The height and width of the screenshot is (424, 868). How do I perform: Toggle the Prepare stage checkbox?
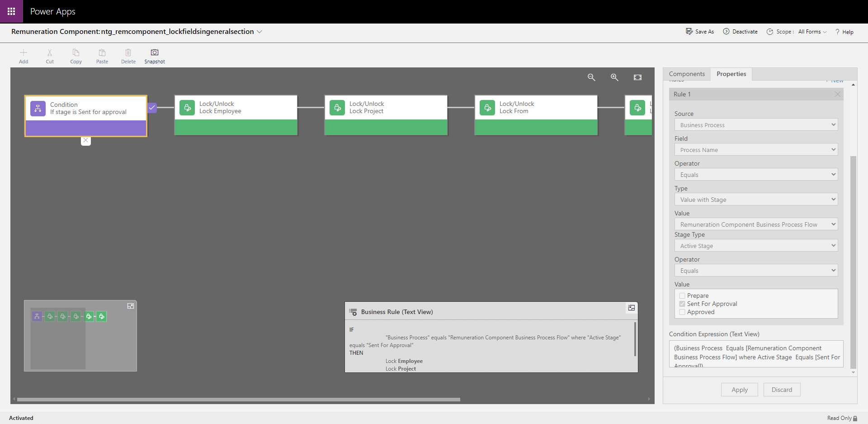click(682, 295)
